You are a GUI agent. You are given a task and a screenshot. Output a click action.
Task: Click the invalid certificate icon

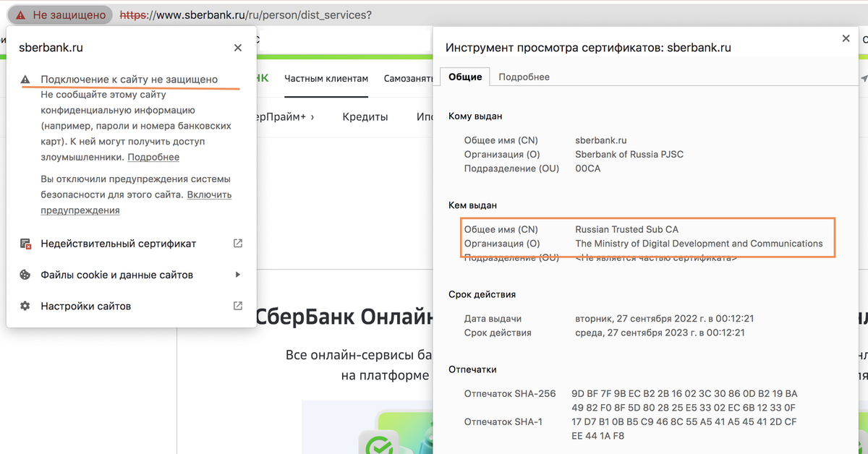click(25, 244)
